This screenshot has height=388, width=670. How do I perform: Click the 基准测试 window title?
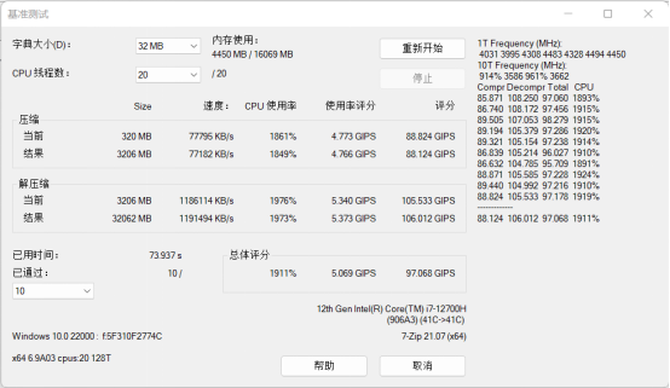pos(28,14)
